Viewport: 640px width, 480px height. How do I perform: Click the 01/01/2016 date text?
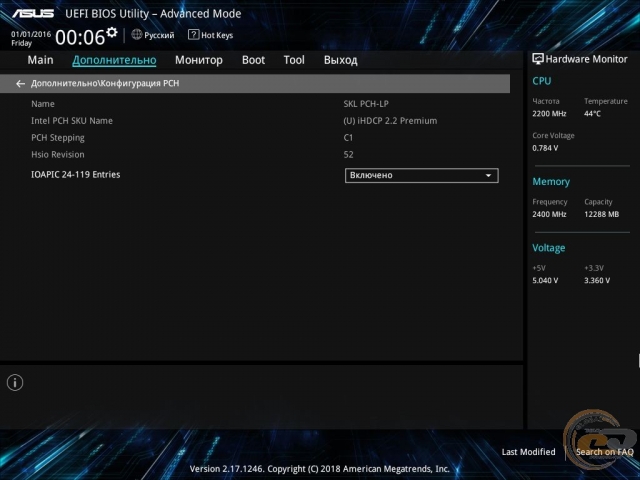click(x=31, y=34)
